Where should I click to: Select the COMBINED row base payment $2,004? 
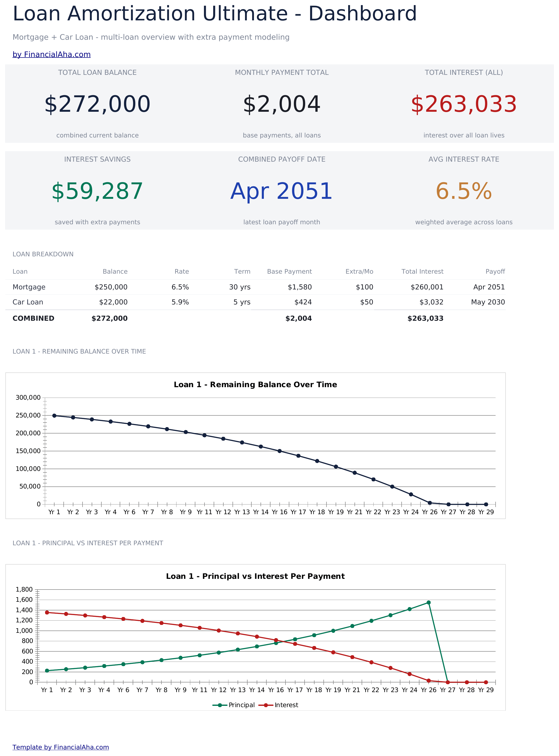298,319
